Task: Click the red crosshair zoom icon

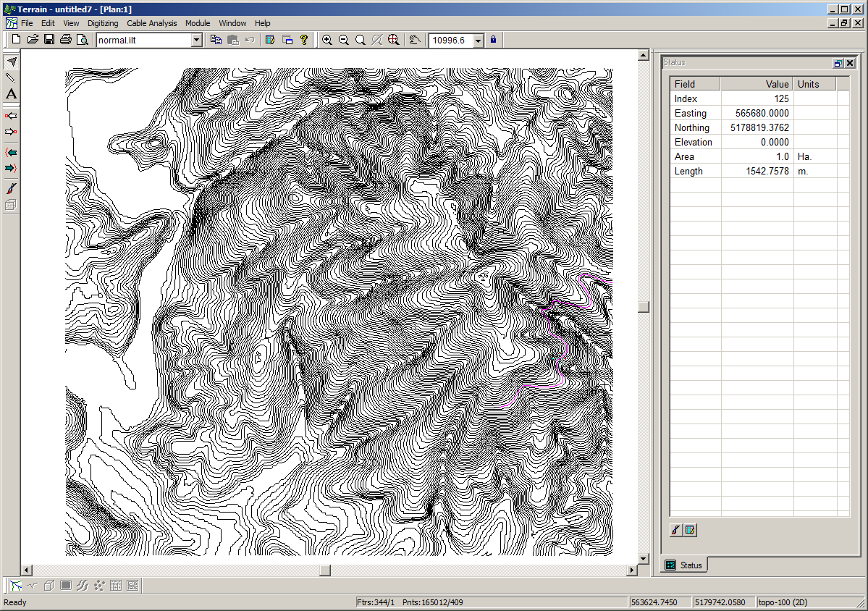Action: [394, 40]
